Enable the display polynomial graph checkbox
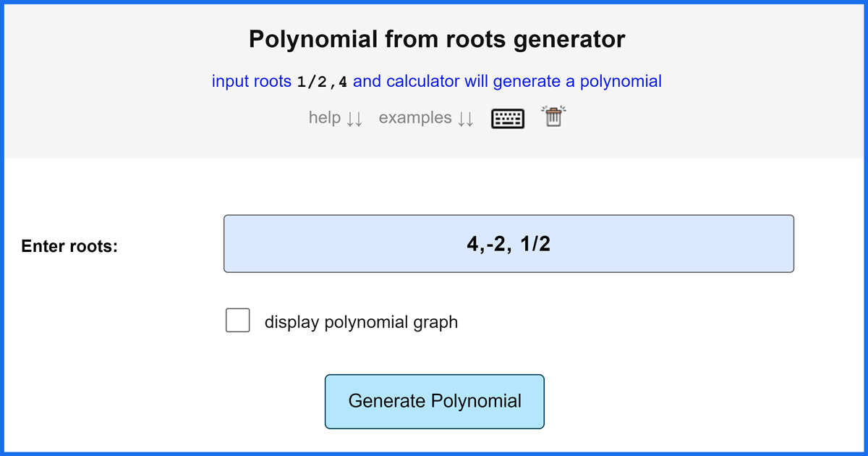 click(x=237, y=320)
